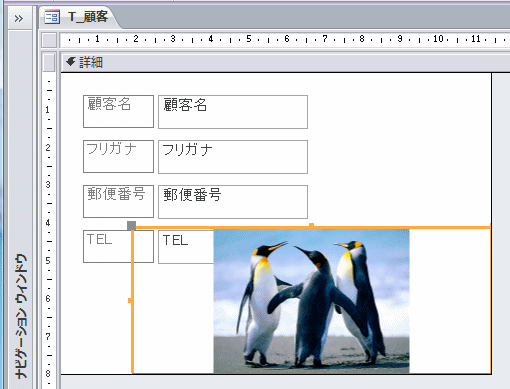This screenshot has height=389, width=510.
Task: Select the 顧客名 text box
Action: pos(233,112)
